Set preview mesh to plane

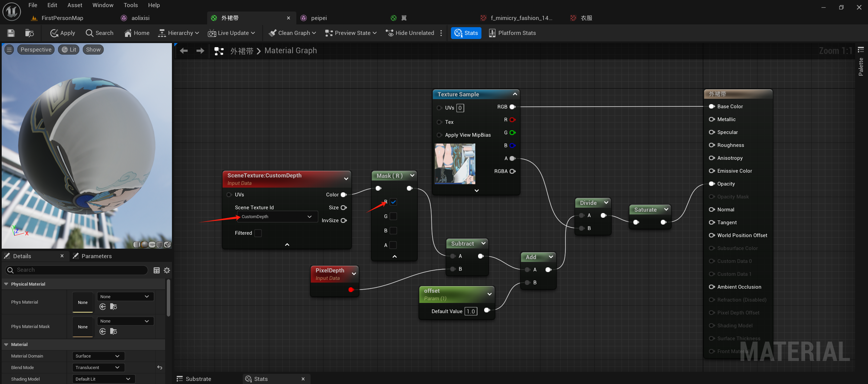coord(152,244)
